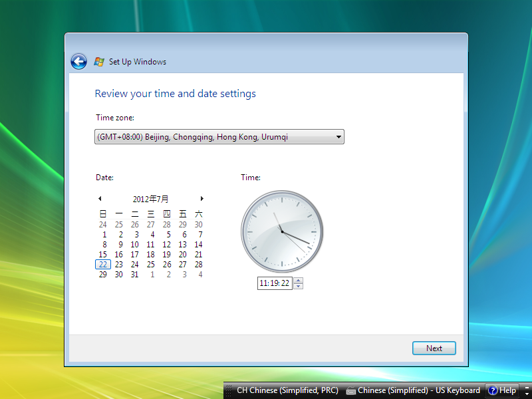Decrease time with down spinner arrow
Screen dimensions: 532x399
pos(298,286)
